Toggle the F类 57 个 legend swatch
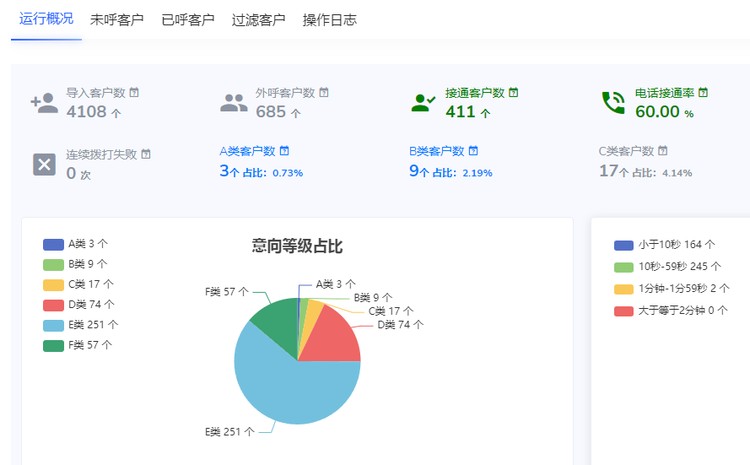 [53, 346]
